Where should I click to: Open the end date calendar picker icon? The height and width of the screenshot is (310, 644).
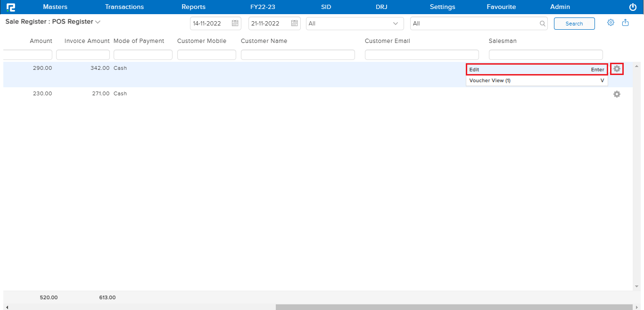[x=294, y=23]
